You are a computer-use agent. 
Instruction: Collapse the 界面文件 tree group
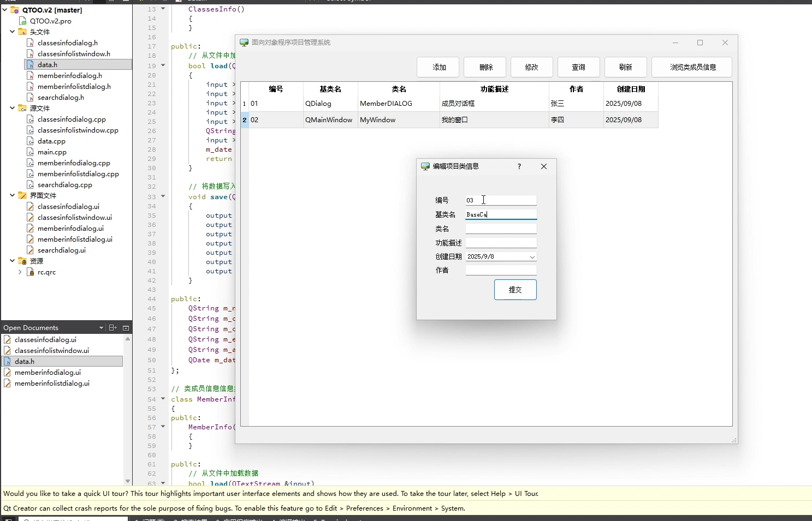[x=13, y=195]
